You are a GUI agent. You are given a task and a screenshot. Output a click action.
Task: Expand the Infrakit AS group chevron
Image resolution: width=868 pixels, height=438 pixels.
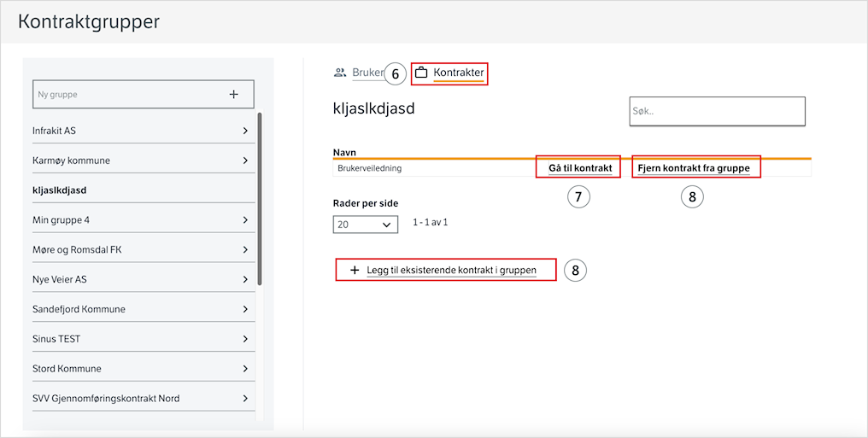(245, 131)
